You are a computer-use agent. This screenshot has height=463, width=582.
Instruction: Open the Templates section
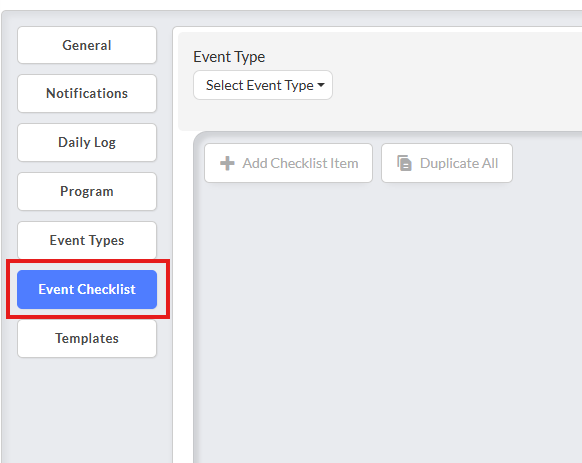pyautogui.click(x=87, y=338)
